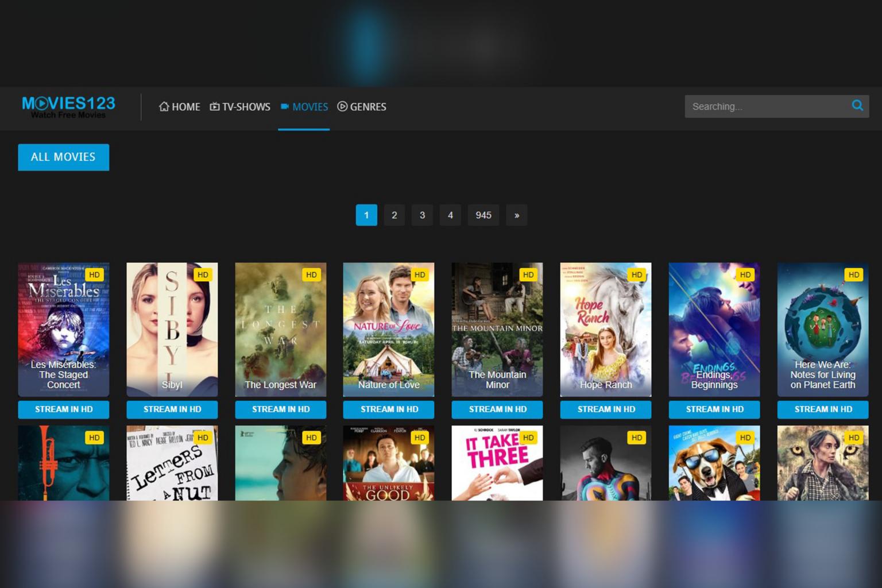The width and height of the screenshot is (882, 588).
Task: Open The Mountain Minor movie poster
Action: (x=497, y=329)
